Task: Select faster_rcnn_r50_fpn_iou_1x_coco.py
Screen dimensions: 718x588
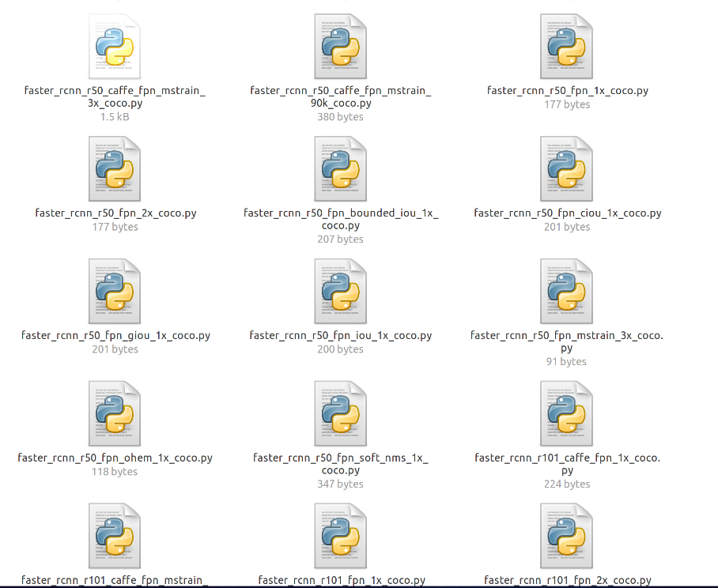Action: 340,291
